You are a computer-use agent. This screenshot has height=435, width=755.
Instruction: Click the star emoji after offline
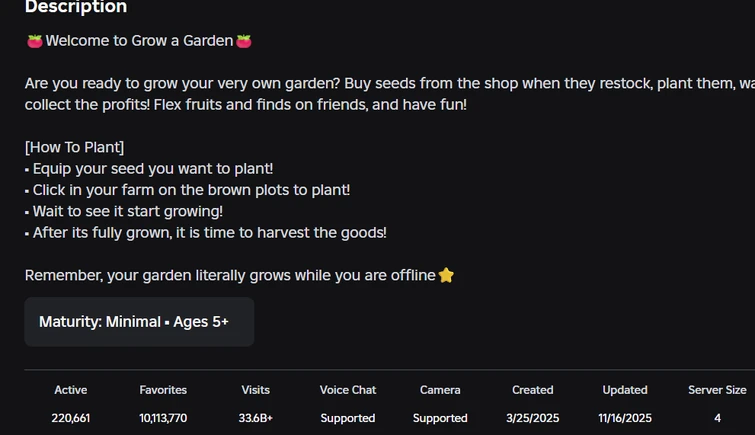point(446,275)
